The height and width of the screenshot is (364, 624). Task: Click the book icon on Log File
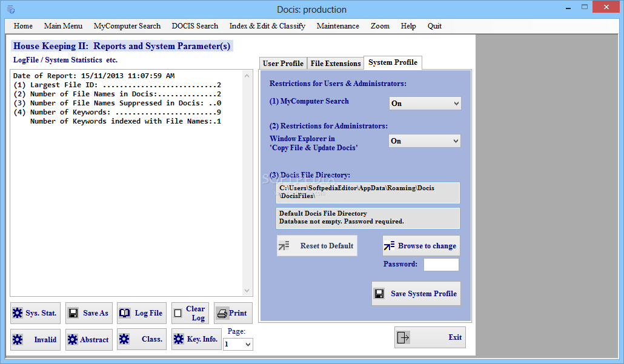pyautogui.click(x=125, y=313)
